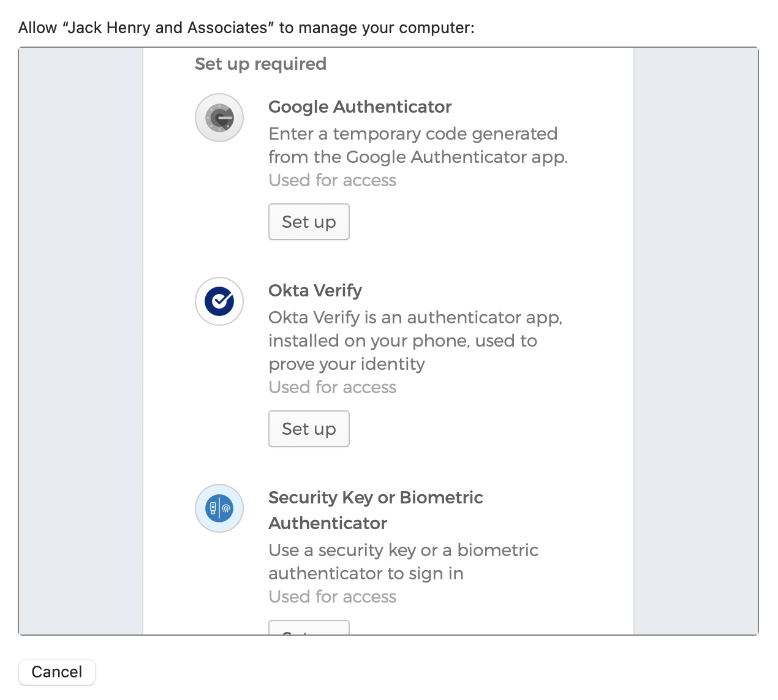Cancel the device management dialog
Image resolution: width=778 pixels, height=700 pixels.
pyautogui.click(x=57, y=672)
